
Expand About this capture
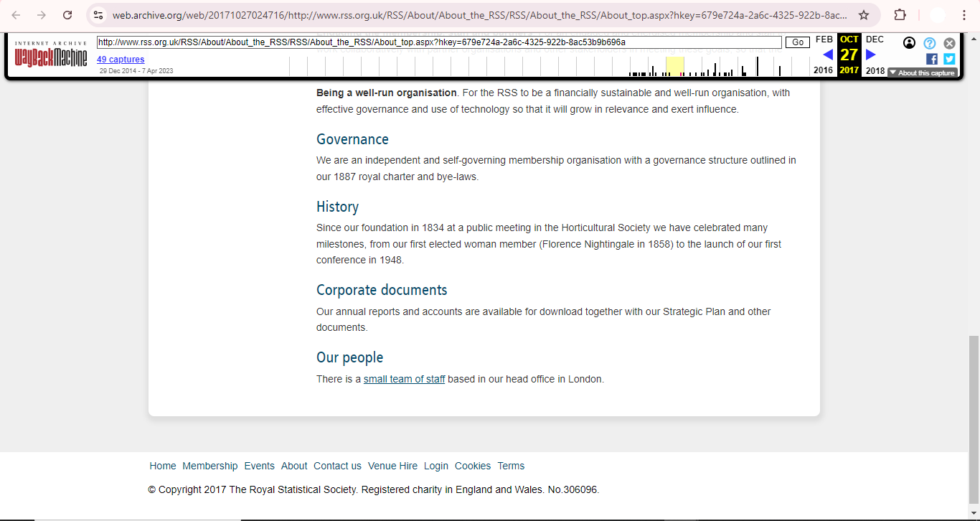pyautogui.click(x=922, y=72)
